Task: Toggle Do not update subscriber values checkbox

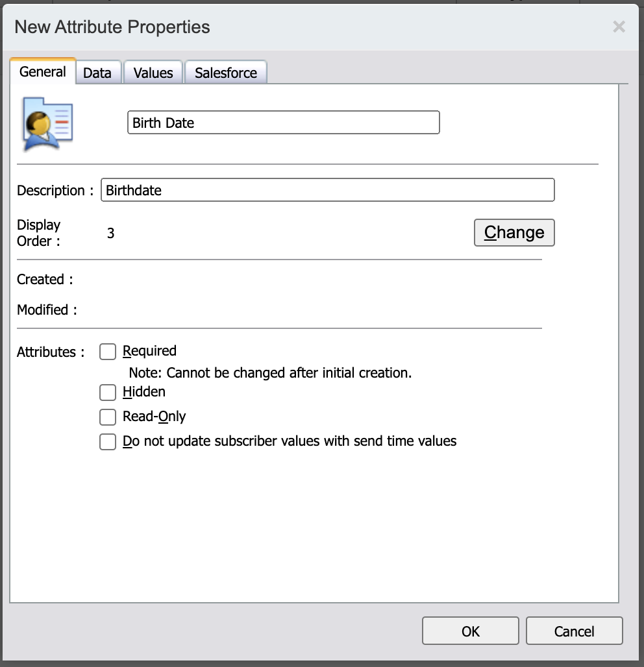Action: 108,442
